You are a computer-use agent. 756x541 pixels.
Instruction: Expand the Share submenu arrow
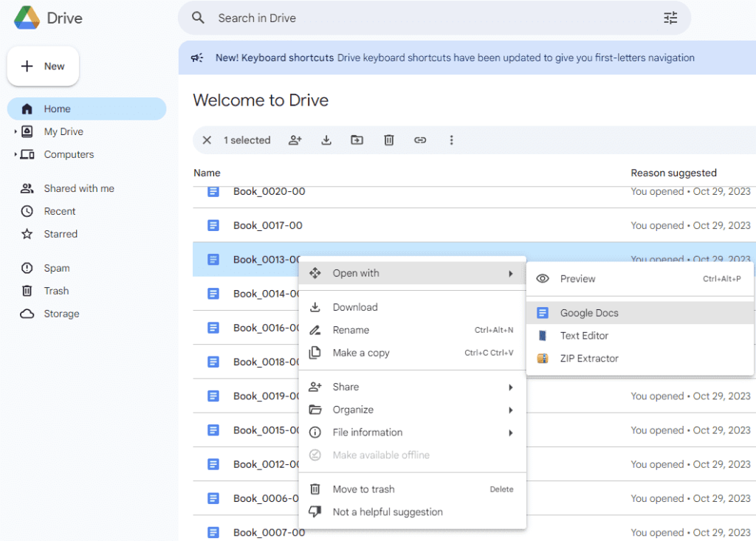click(511, 387)
